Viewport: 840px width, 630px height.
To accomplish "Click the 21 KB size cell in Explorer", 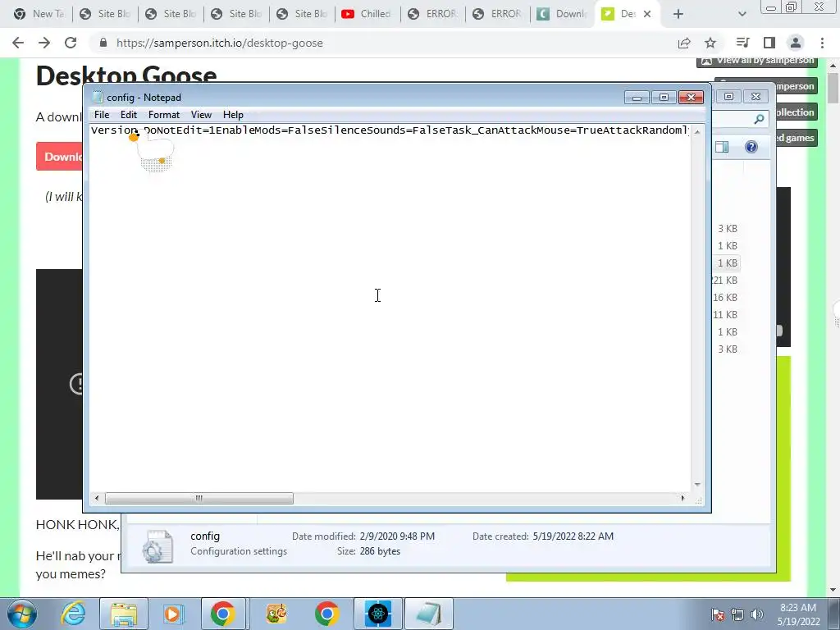I will tap(725, 281).
